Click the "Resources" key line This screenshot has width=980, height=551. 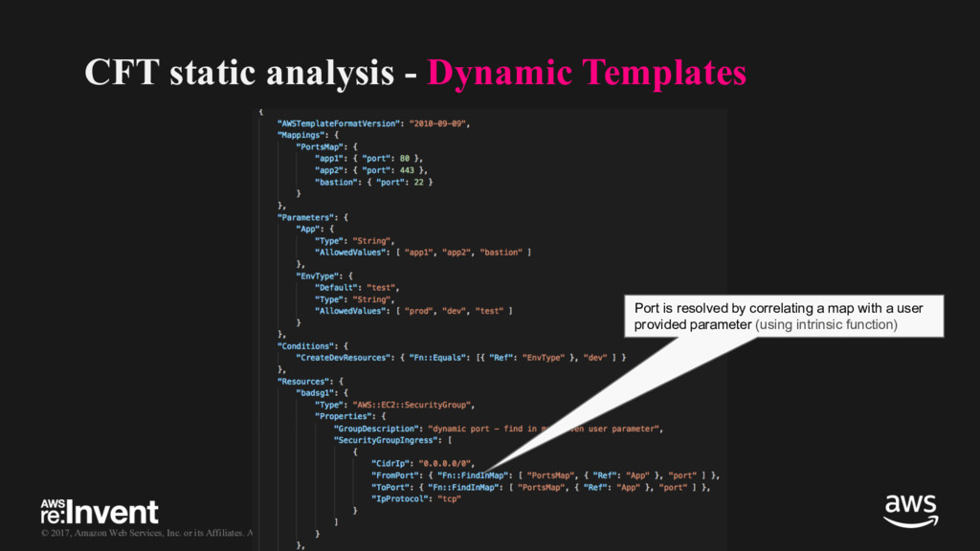coord(310,381)
